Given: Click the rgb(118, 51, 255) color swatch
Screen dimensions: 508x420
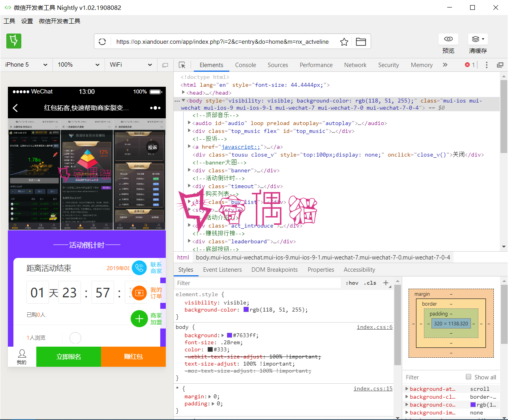Looking at the screenshot, I should [x=246, y=310].
